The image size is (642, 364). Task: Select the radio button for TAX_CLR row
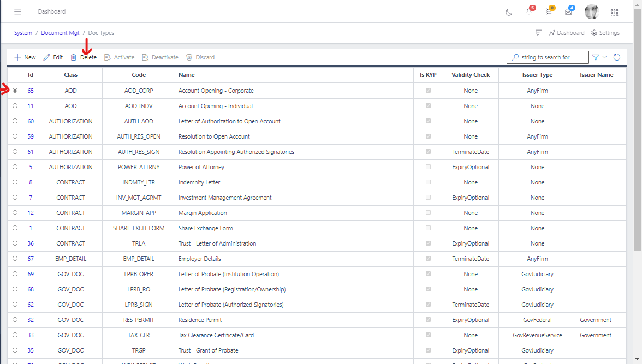(x=15, y=335)
